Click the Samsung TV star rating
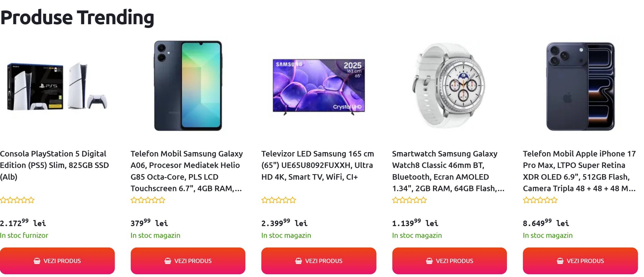 point(279,200)
